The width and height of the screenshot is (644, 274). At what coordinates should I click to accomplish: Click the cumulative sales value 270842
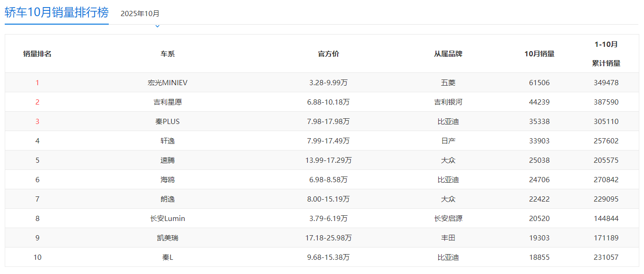coord(606,180)
